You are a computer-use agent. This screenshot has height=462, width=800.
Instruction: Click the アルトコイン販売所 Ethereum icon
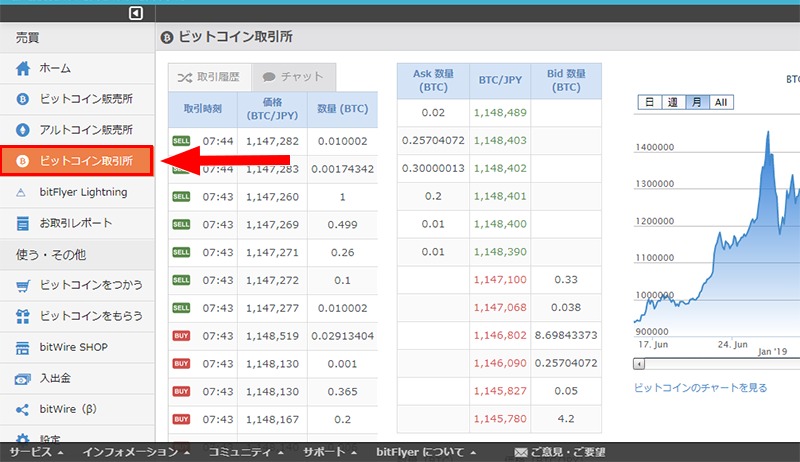22,130
